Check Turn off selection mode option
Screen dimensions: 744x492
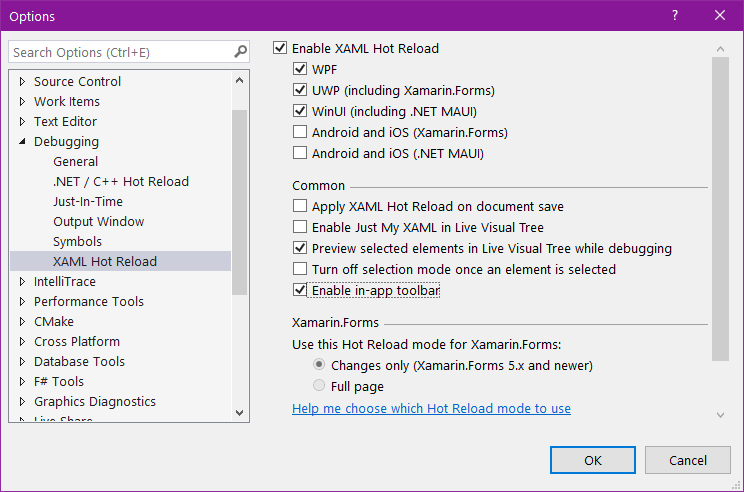[x=300, y=269]
